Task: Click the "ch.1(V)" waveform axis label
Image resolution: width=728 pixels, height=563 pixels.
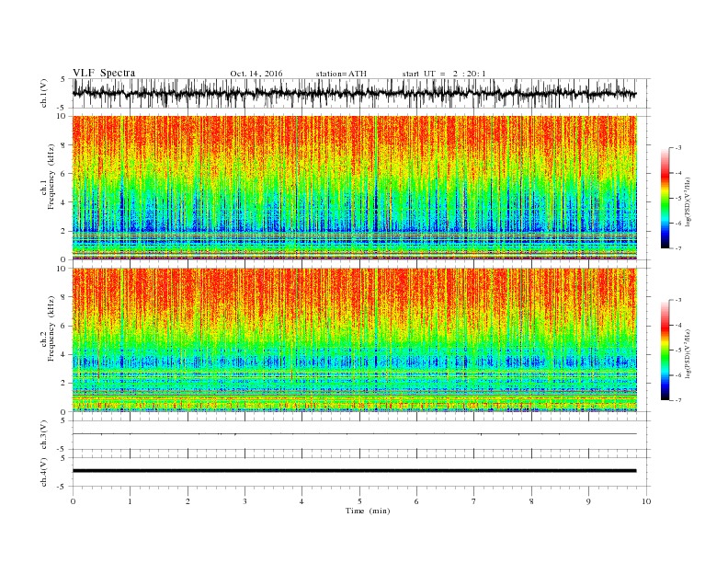Action: (44, 93)
